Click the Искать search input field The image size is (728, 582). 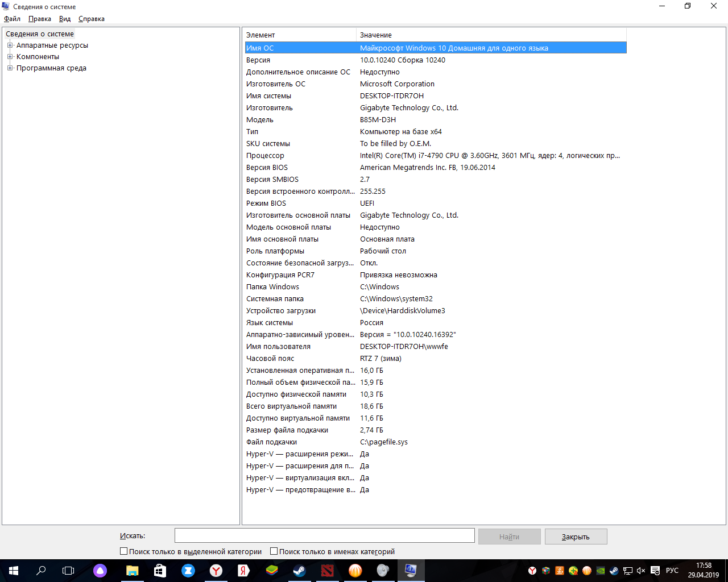pos(324,535)
